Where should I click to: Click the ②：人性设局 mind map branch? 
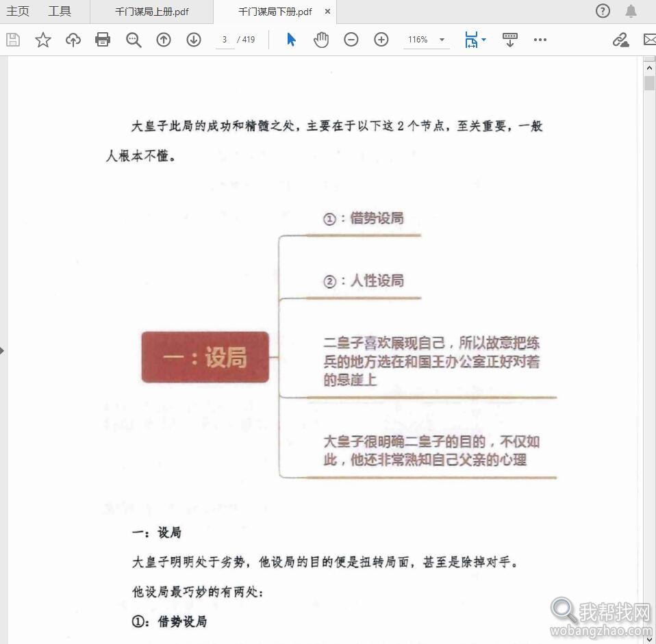[x=363, y=281]
